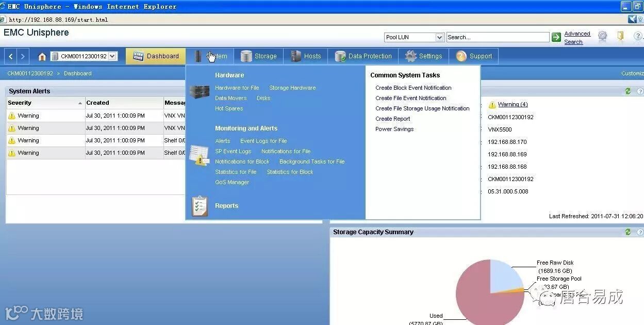
Task: Click the Settings gear icon in the nav bar
Action: pyautogui.click(x=410, y=56)
